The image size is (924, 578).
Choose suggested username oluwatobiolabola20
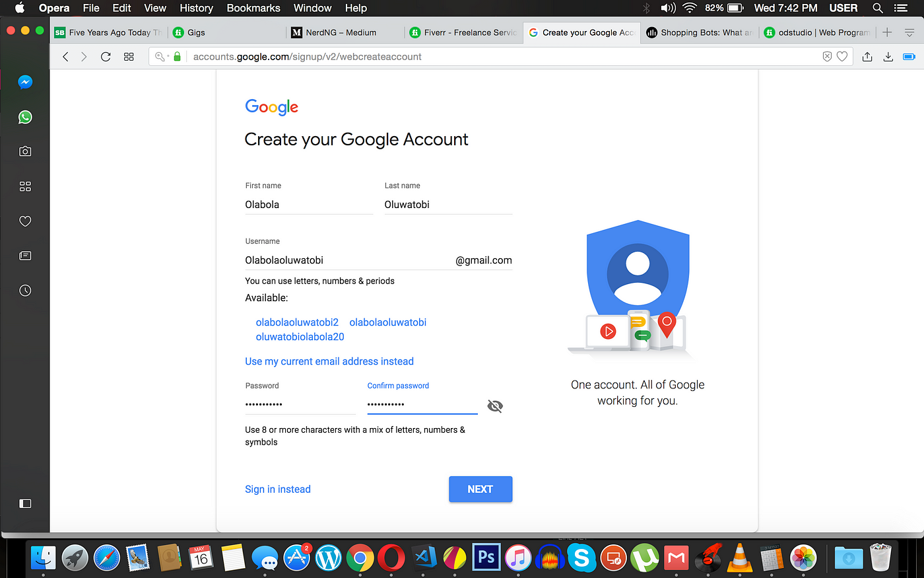[x=300, y=337]
